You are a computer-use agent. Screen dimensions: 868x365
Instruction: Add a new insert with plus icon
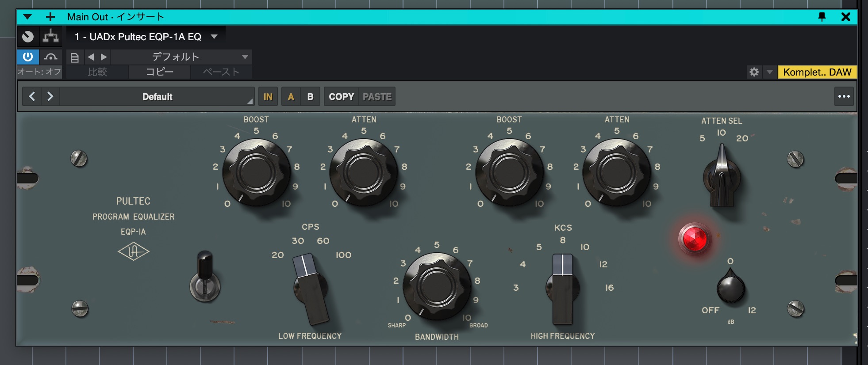point(50,17)
